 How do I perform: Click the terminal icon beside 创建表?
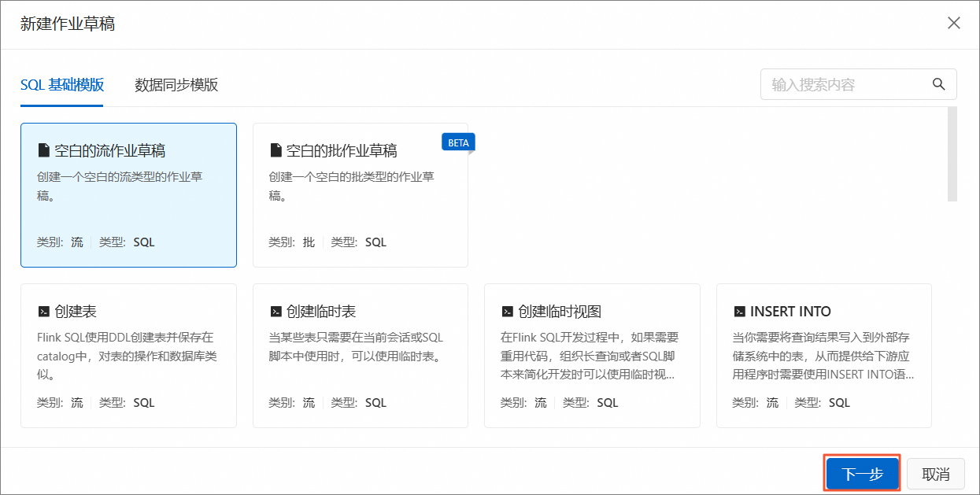(x=43, y=312)
